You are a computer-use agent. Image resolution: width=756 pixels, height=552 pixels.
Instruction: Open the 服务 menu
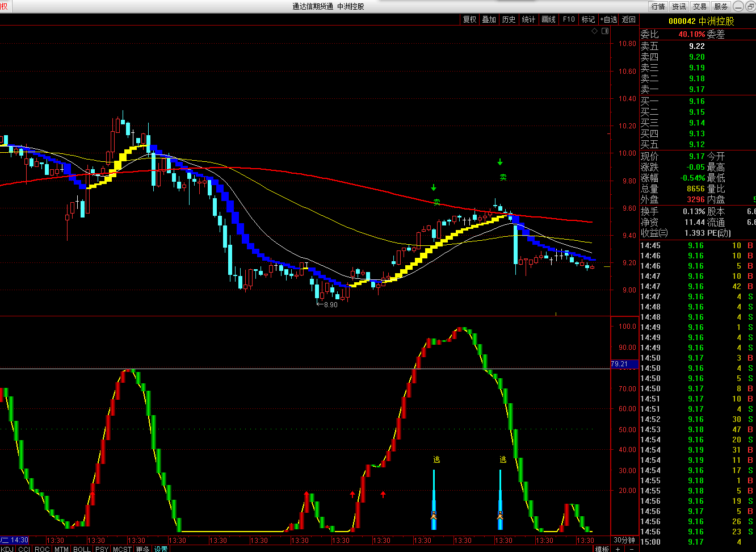click(721, 6)
